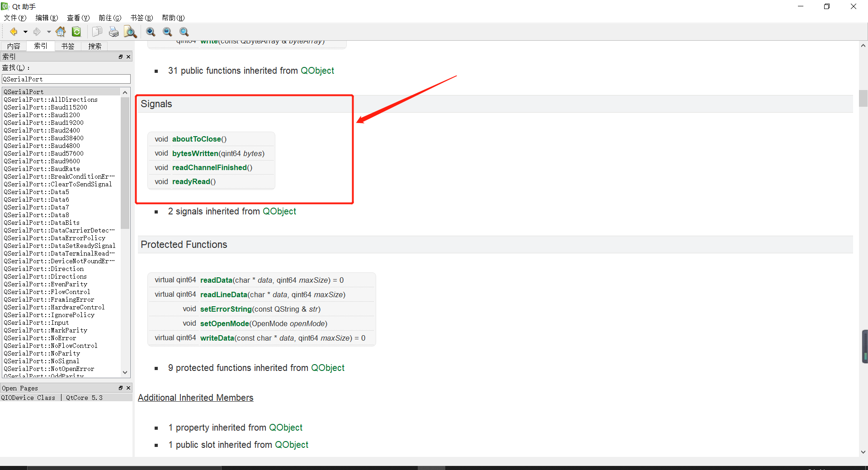Open the setErrorString function link

pyautogui.click(x=226, y=309)
